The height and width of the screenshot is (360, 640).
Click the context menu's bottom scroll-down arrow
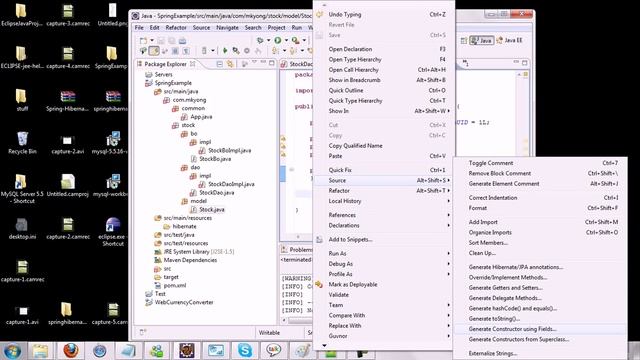(x=324, y=346)
